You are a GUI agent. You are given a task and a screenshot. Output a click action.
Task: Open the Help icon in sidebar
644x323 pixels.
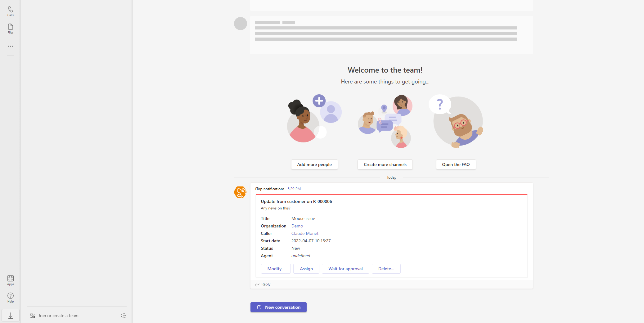(11, 297)
